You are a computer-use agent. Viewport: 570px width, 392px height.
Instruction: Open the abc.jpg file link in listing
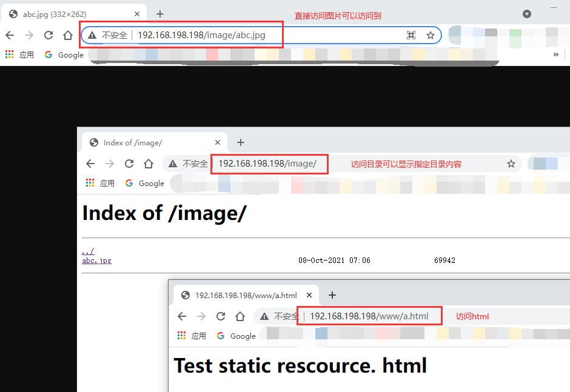point(96,261)
